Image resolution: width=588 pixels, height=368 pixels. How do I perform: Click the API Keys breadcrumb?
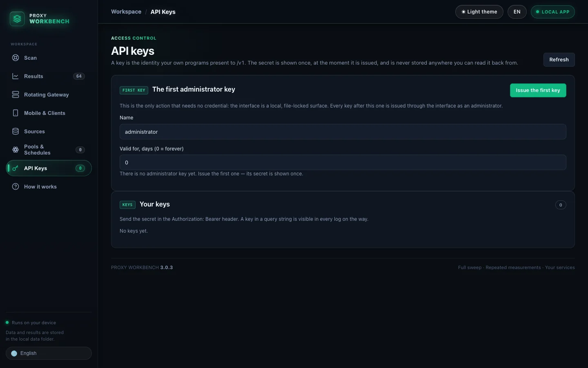(x=163, y=12)
